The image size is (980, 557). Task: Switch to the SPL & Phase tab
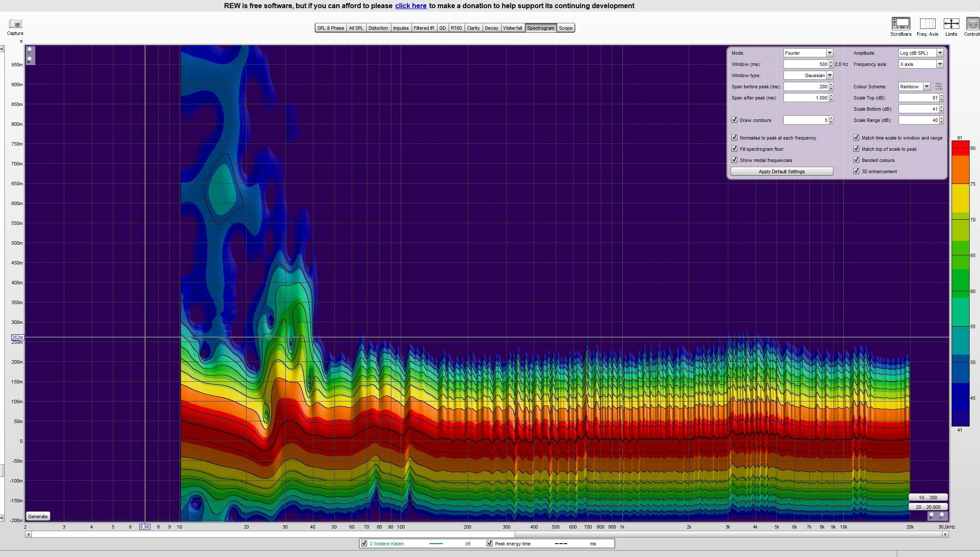click(331, 28)
